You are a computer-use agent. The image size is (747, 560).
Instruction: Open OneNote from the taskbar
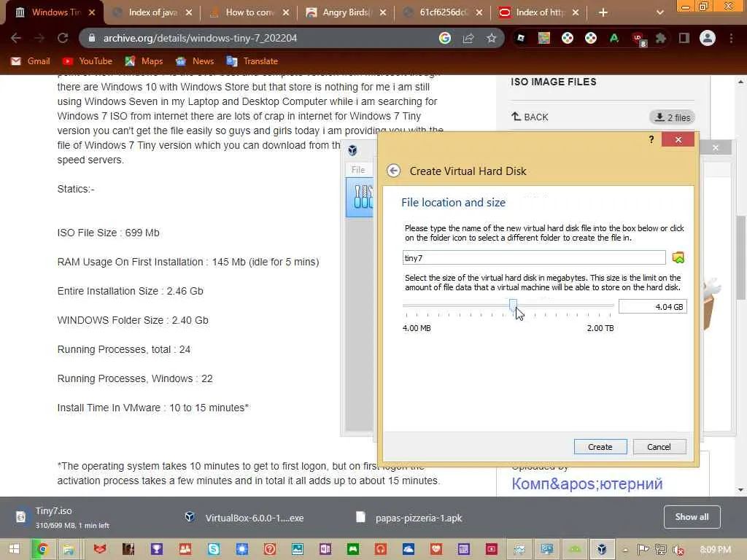click(x=325, y=549)
